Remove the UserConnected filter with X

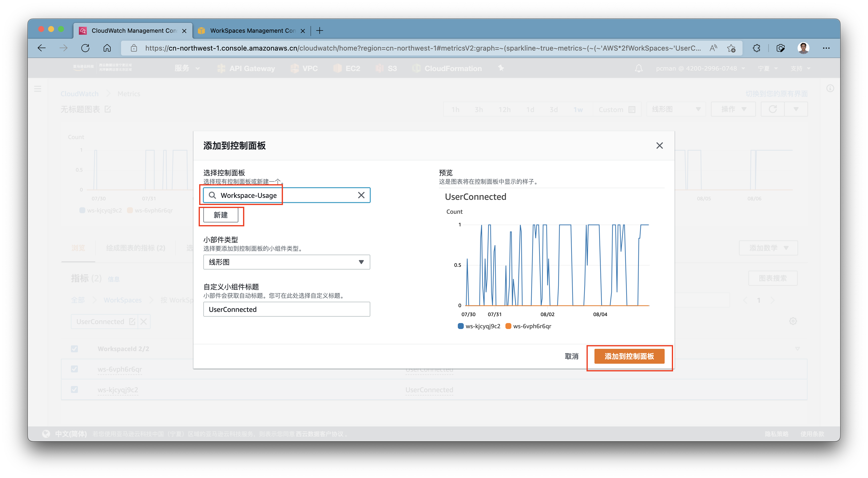[x=144, y=322]
